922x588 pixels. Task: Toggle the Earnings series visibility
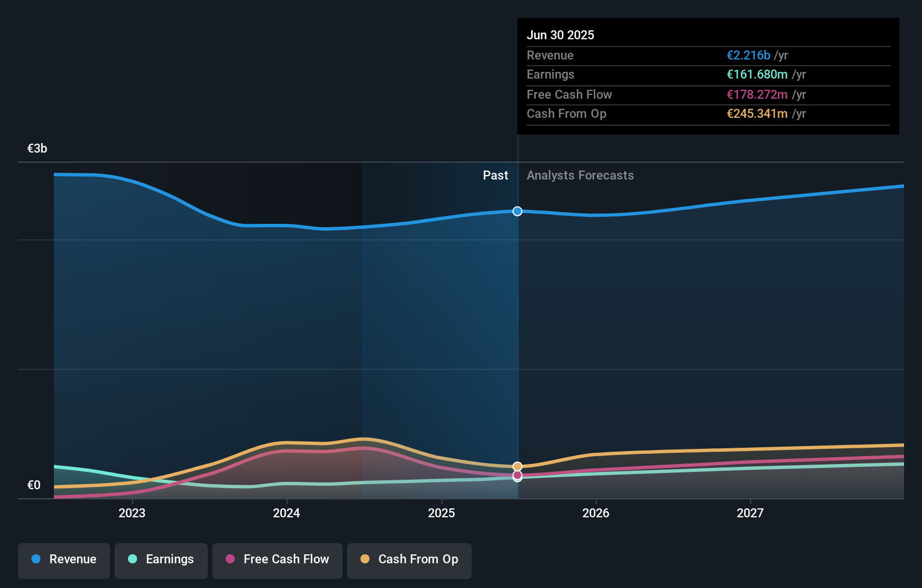point(161,561)
